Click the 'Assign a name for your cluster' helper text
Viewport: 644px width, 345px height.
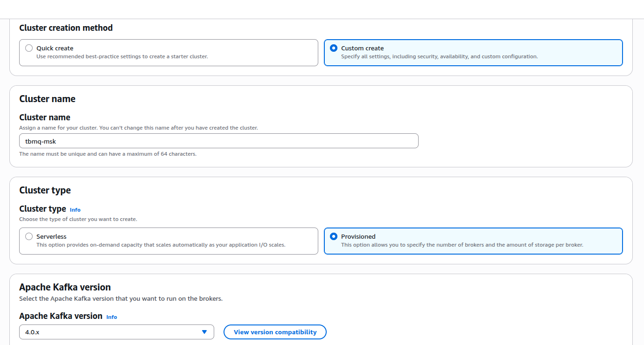138,128
